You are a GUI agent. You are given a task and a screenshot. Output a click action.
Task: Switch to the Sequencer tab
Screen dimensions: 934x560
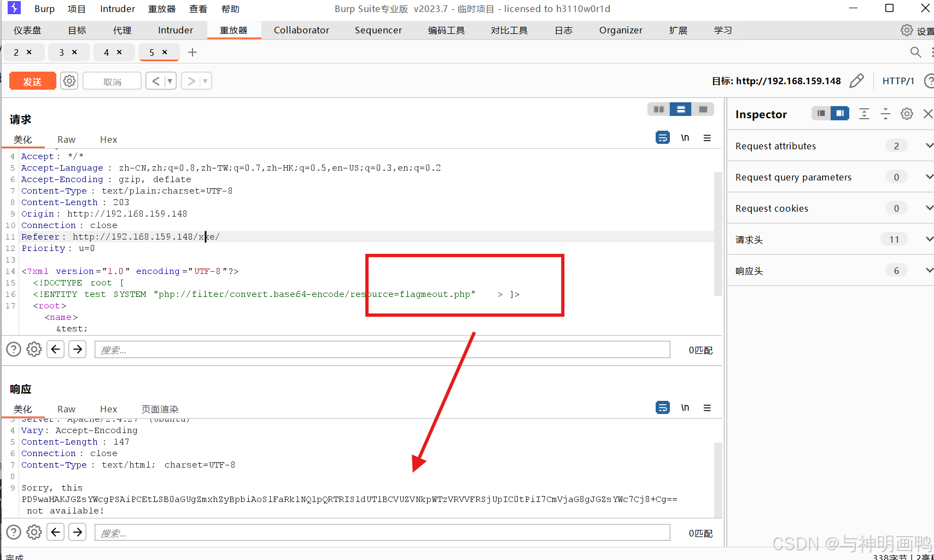(x=378, y=30)
